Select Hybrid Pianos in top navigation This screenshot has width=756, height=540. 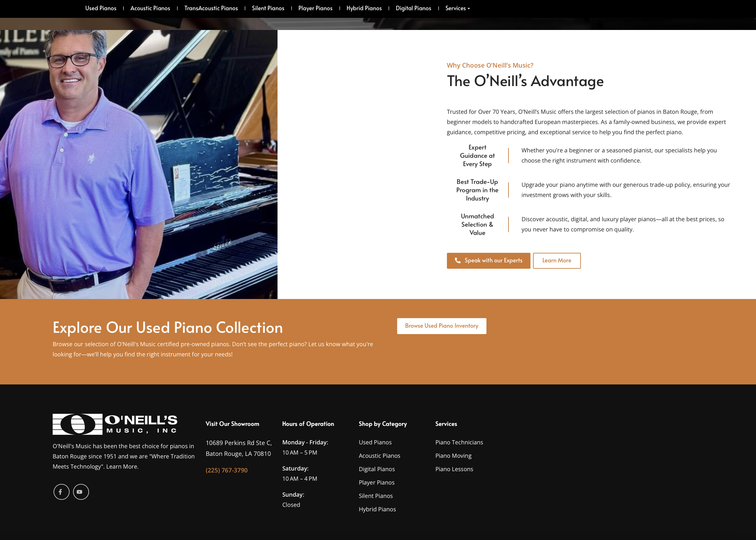coord(364,8)
